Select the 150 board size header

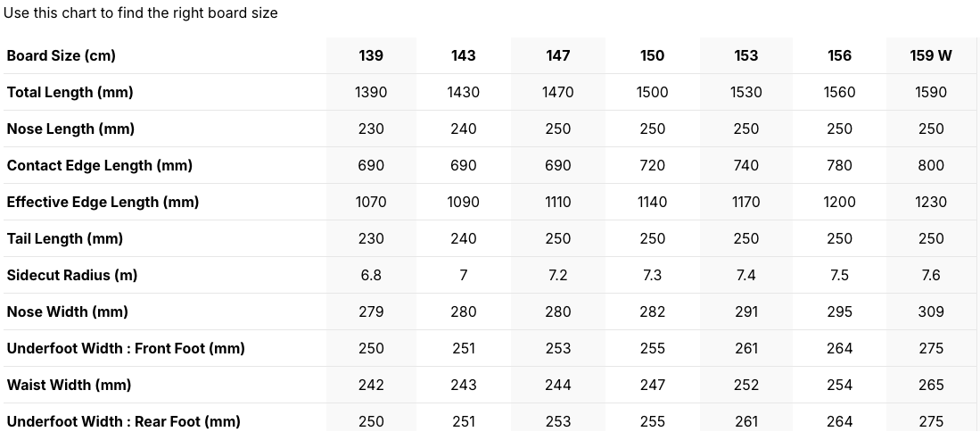652,55
